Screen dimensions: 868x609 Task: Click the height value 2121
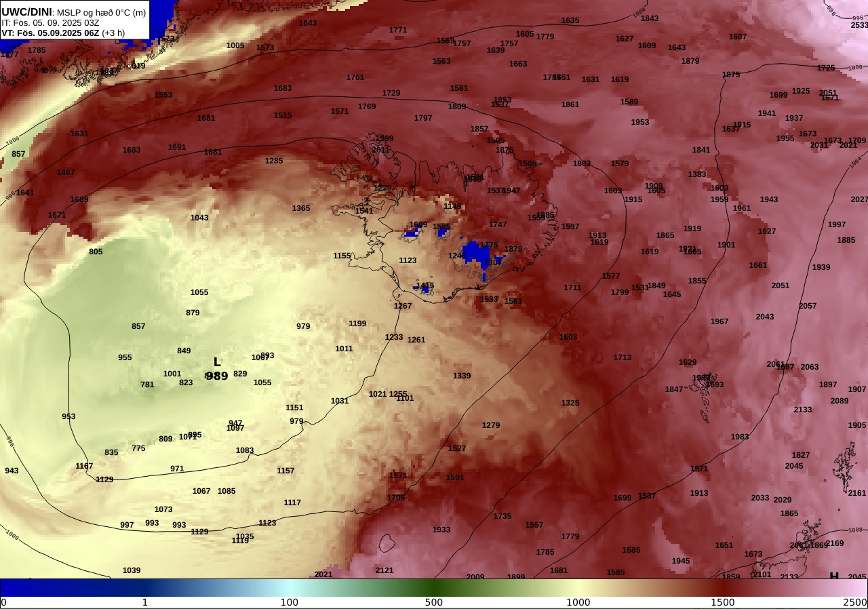tap(384, 570)
